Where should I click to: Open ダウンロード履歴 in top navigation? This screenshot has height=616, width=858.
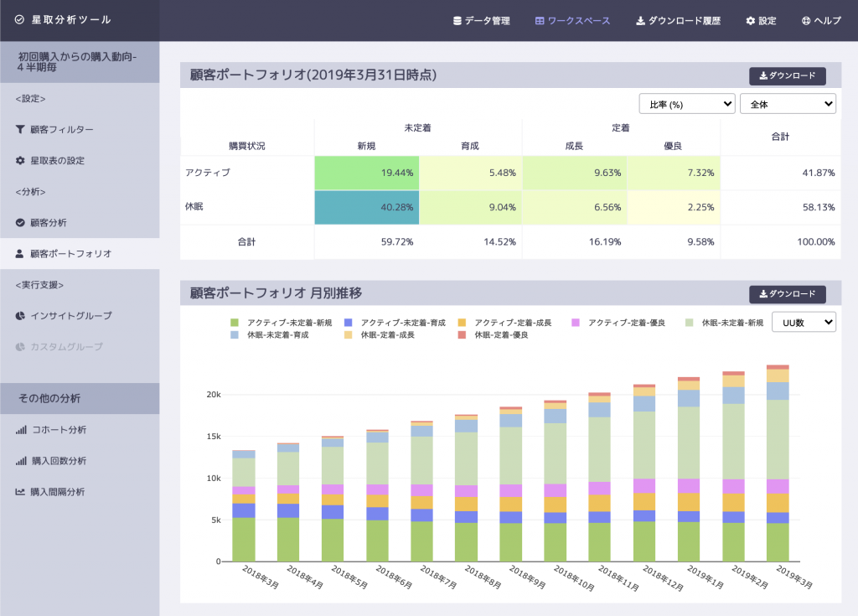click(678, 21)
